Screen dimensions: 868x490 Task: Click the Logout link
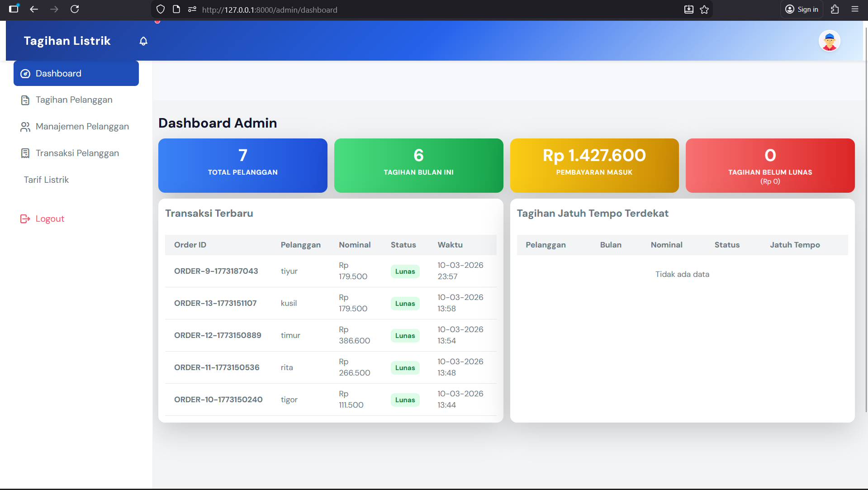(x=50, y=219)
